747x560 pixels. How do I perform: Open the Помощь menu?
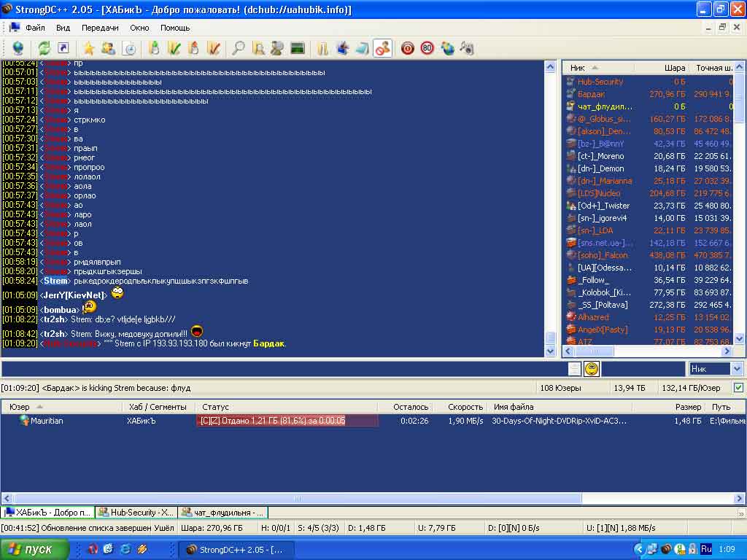(175, 28)
